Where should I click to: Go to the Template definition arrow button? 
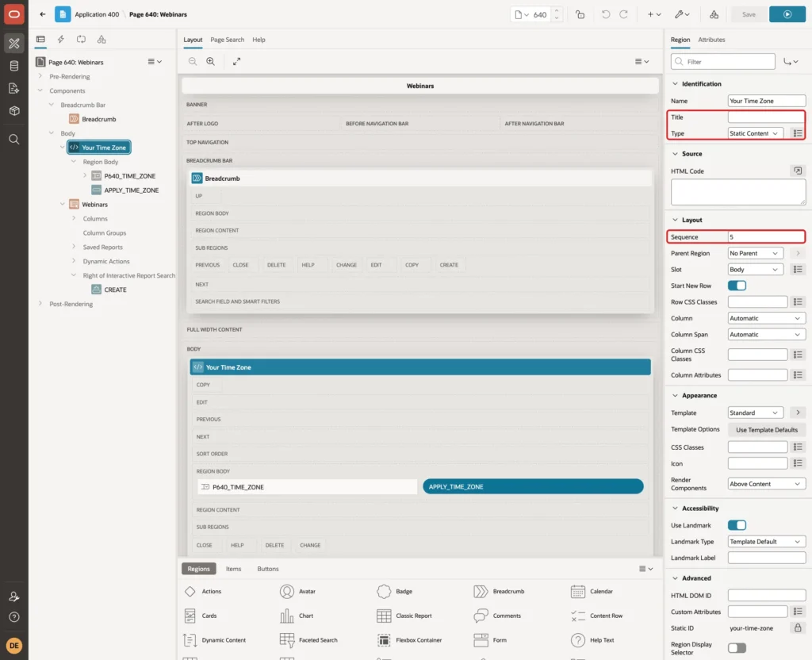(798, 412)
